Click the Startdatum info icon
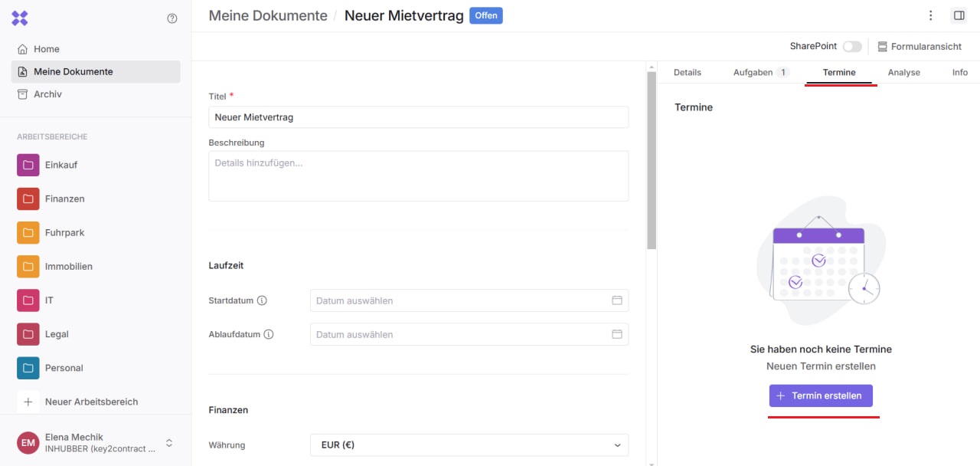This screenshot has height=466, width=980. click(x=262, y=300)
